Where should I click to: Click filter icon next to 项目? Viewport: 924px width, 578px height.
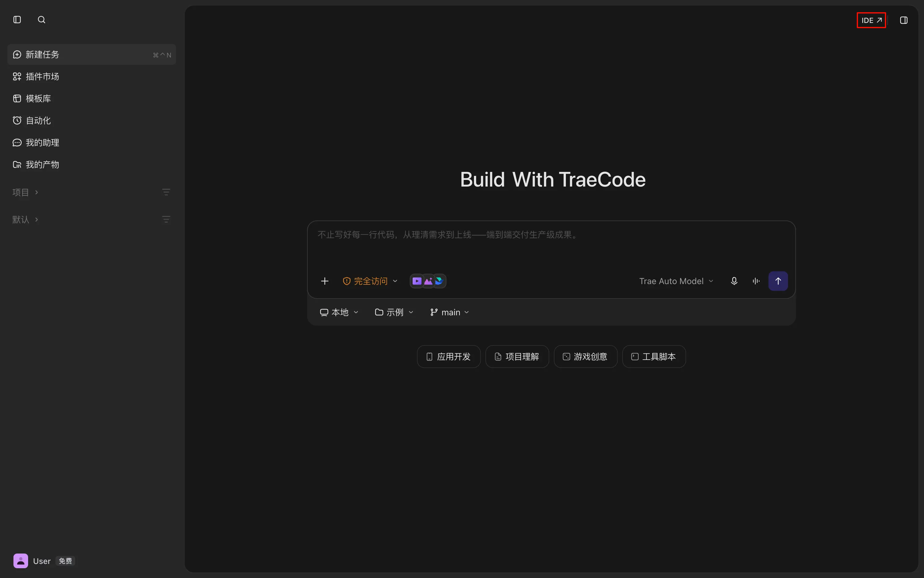click(166, 192)
